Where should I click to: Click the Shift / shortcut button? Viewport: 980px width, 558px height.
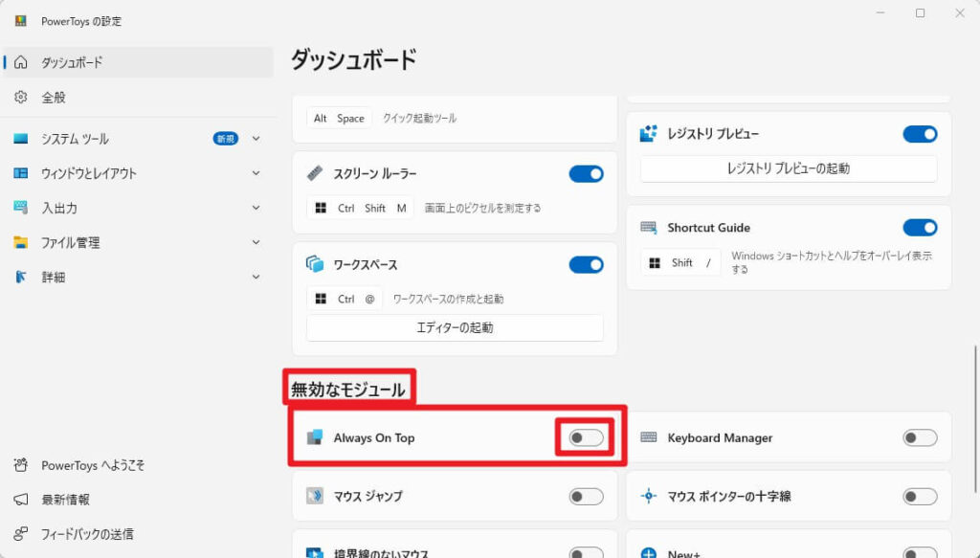(x=680, y=263)
